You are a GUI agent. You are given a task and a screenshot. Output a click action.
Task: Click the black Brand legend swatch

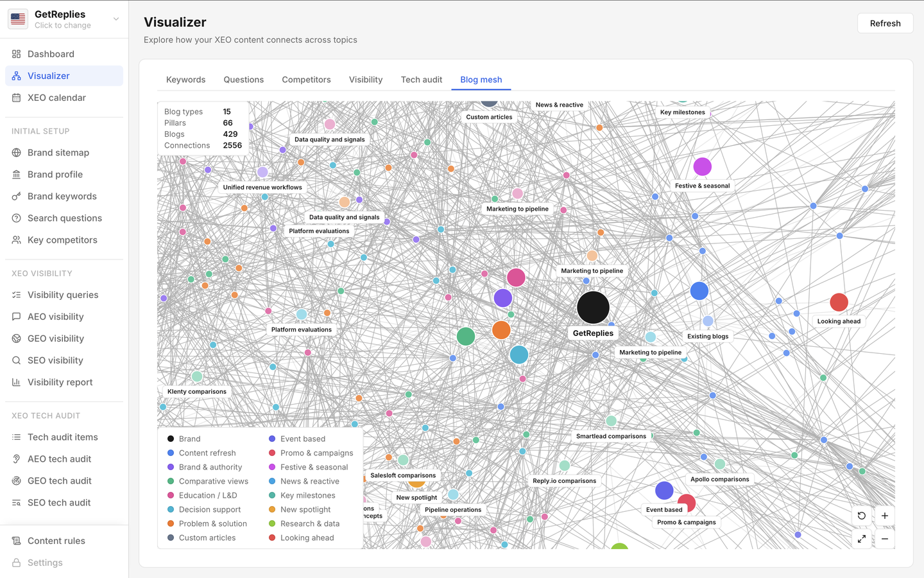[x=171, y=439]
